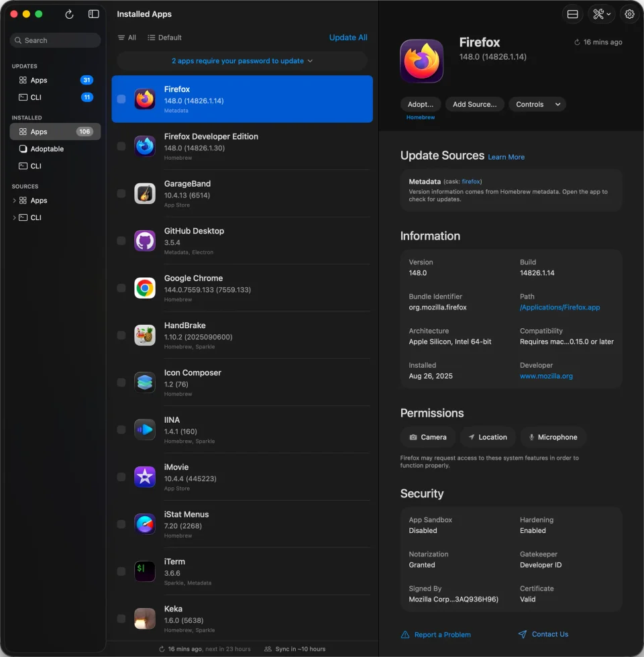Open the tools wrench dropdown
Image resolution: width=644 pixels, height=657 pixels.
tap(602, 14)
